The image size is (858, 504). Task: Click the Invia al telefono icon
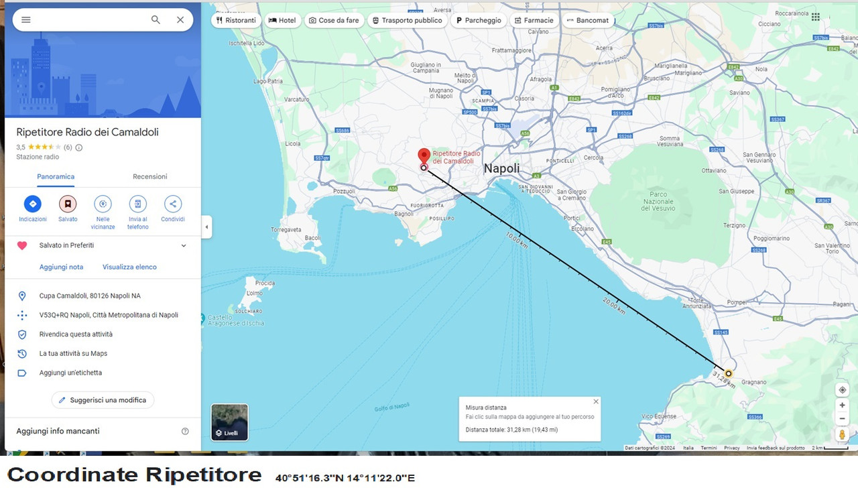pos(137,204)
